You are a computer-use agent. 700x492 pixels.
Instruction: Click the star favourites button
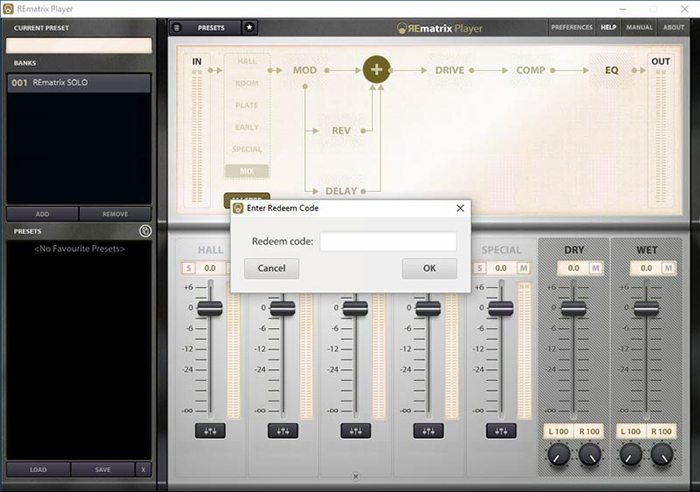(250, 28)
